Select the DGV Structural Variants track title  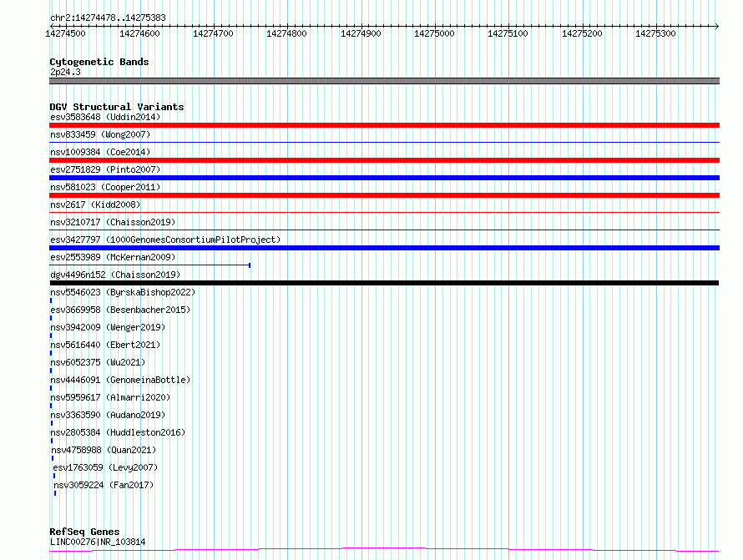click(117, 107)
